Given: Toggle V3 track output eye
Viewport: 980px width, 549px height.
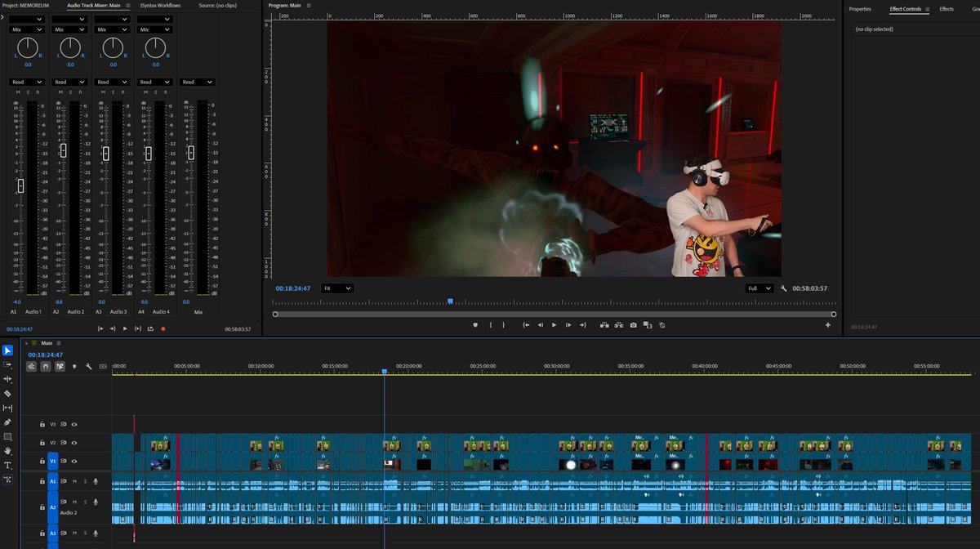Looking at the screenshot, I should coord(74,424).
